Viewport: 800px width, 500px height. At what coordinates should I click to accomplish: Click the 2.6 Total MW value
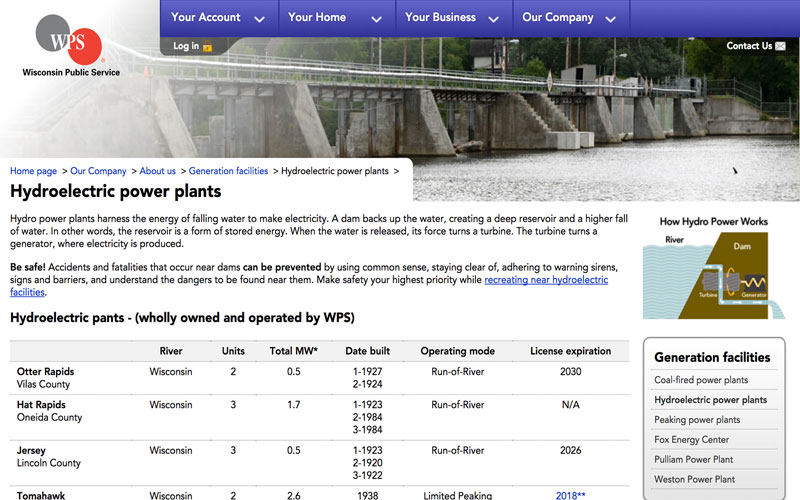point(293,495)
